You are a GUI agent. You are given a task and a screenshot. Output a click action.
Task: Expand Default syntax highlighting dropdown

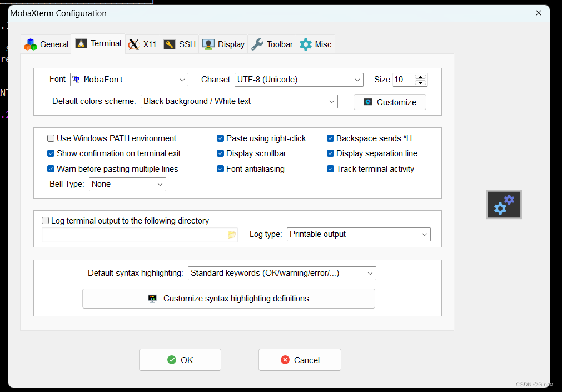click(x=282, y=274)
